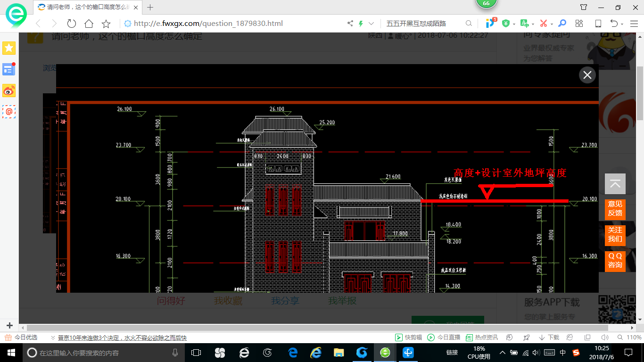Click the orange 关注我们 button
This screenshot has width=644, height=362.
click(615, 235)
